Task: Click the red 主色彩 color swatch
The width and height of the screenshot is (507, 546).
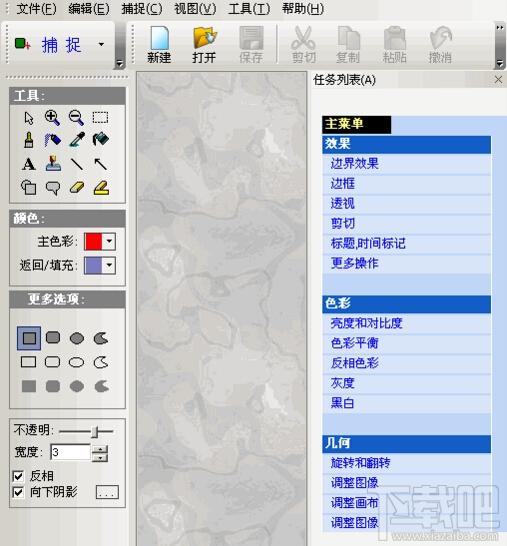Action: [93, 242]
